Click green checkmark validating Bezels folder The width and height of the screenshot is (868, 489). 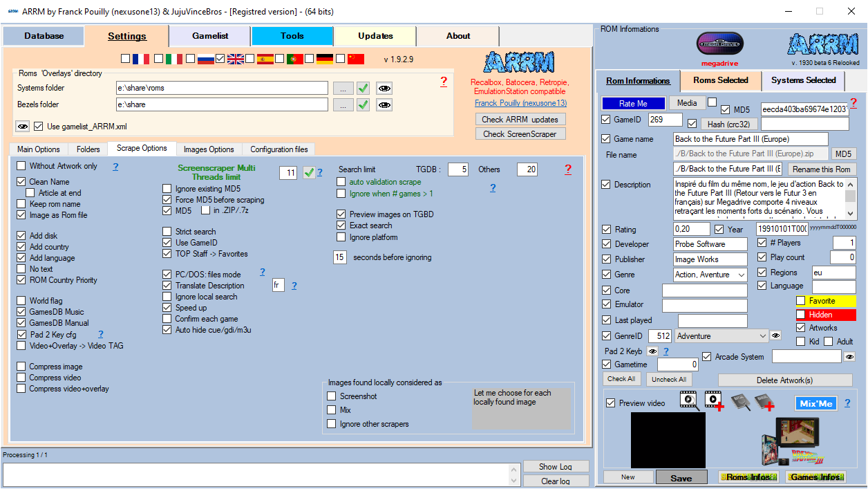(363, 104)
